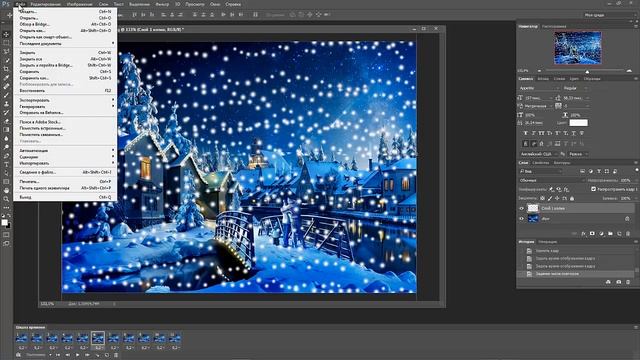Image resolution: width=640 pixels, height=360 pixels.
Task: Select the Horizontal Type tool
Action: (x=6, y=164)
